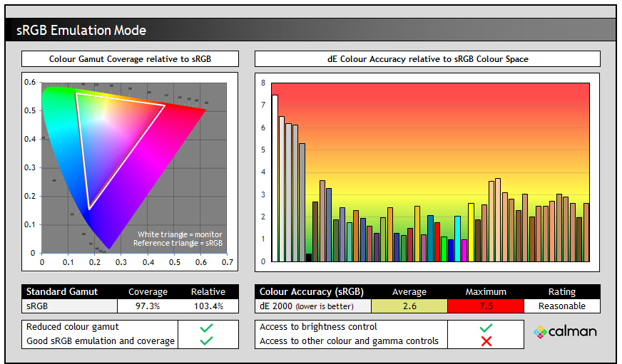Screen dimensions: 622x364
Task: Click the Reasonable rating cell
Action: pyautogui.click(x=561, y=306)
